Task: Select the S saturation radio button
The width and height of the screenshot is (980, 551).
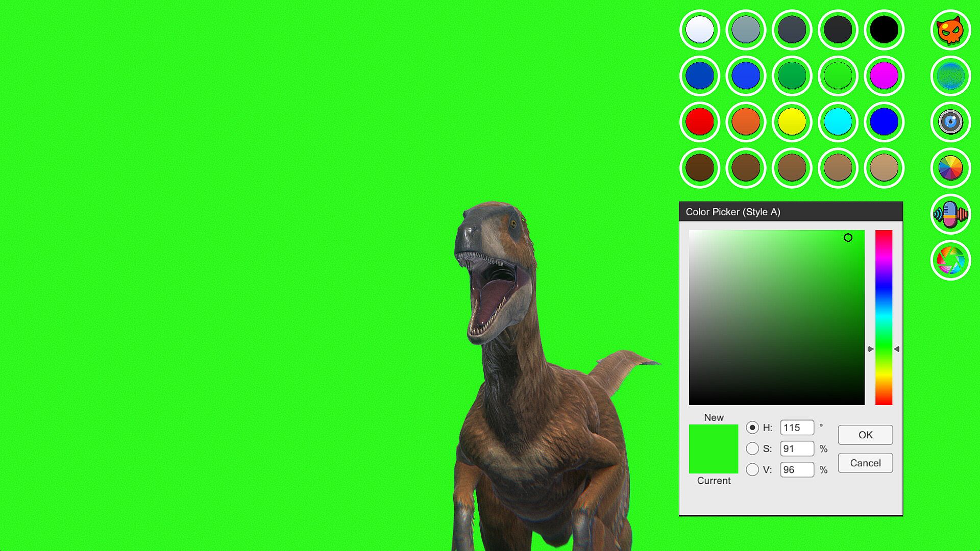Action: pos(752,448)
